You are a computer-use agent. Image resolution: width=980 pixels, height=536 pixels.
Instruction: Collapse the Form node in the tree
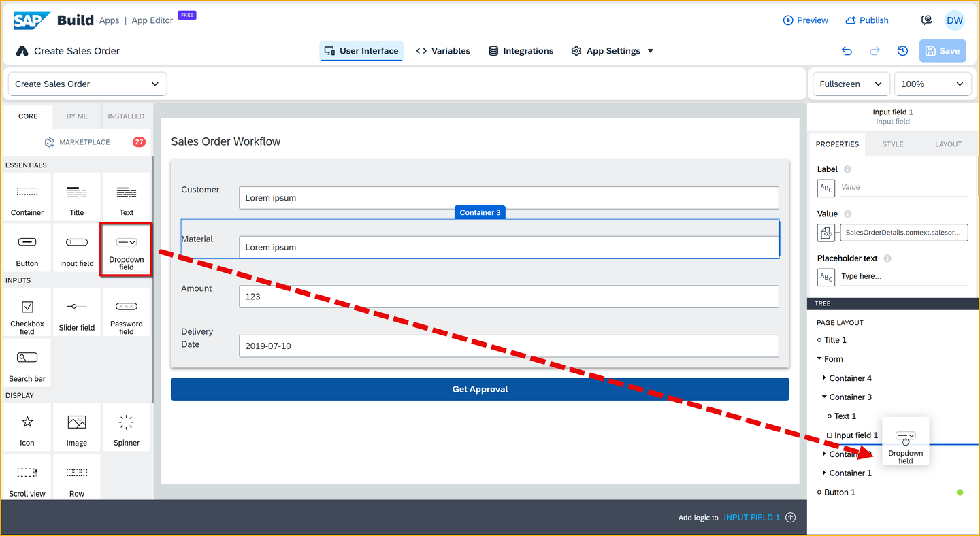[819, 359]
